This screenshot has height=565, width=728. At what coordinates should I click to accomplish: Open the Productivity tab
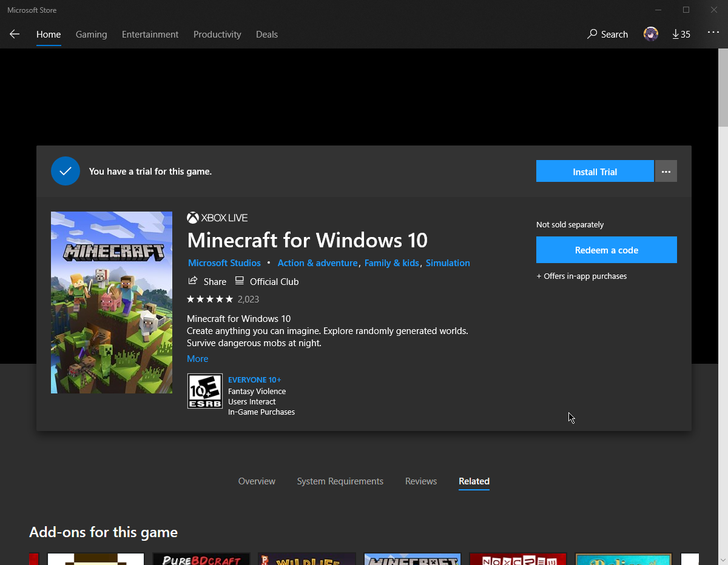217,35
